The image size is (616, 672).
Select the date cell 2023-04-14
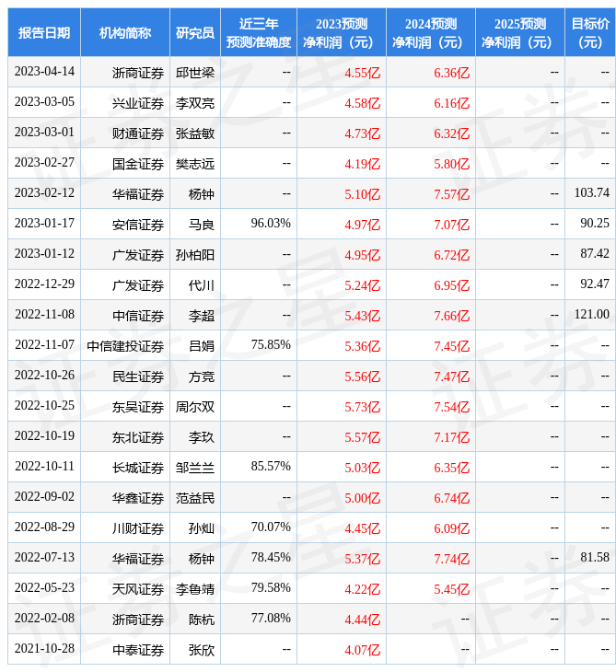(44, 72)
